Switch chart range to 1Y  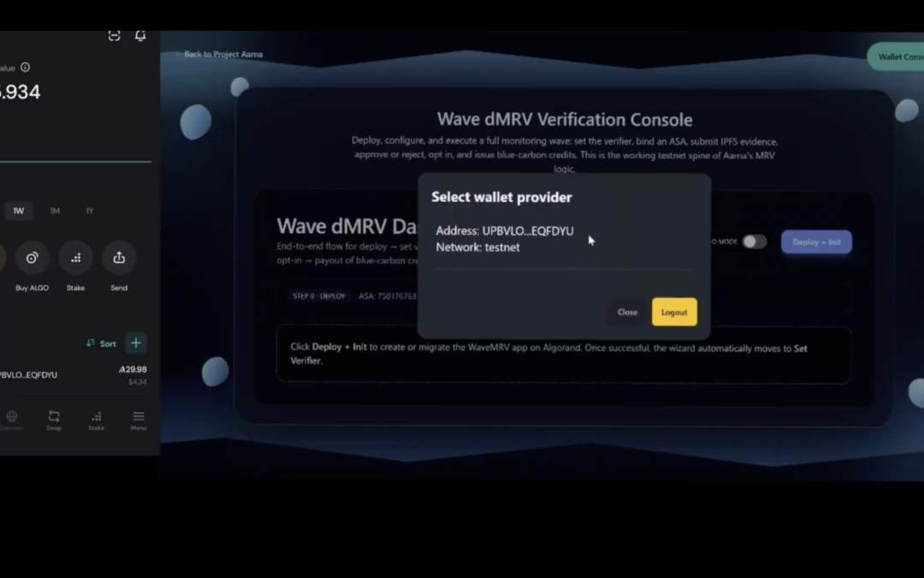click(x=89, y=211)
